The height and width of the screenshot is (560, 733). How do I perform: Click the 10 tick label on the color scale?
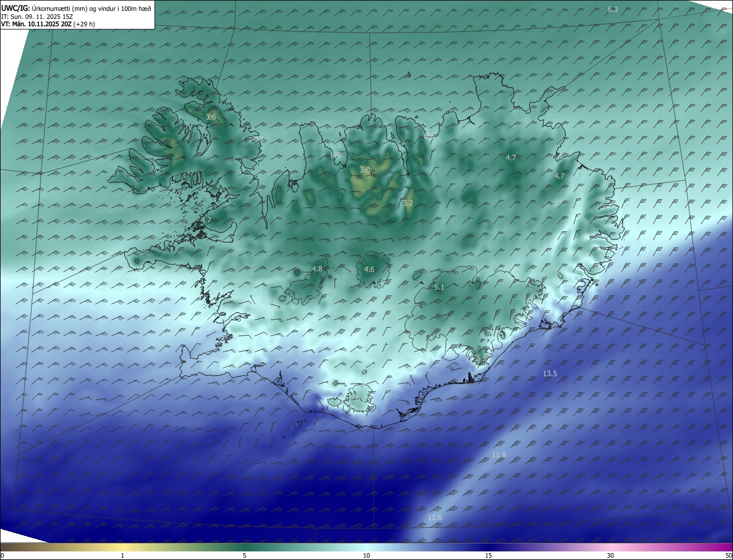click(366, 555)
